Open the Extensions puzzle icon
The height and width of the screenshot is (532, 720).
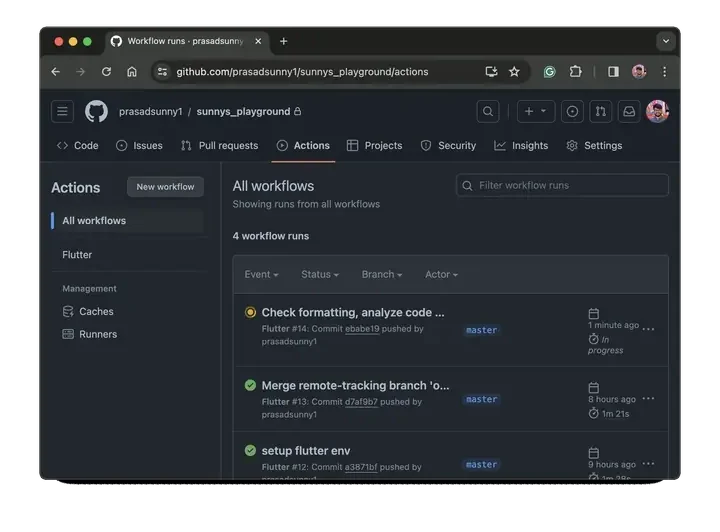(575, 72)
